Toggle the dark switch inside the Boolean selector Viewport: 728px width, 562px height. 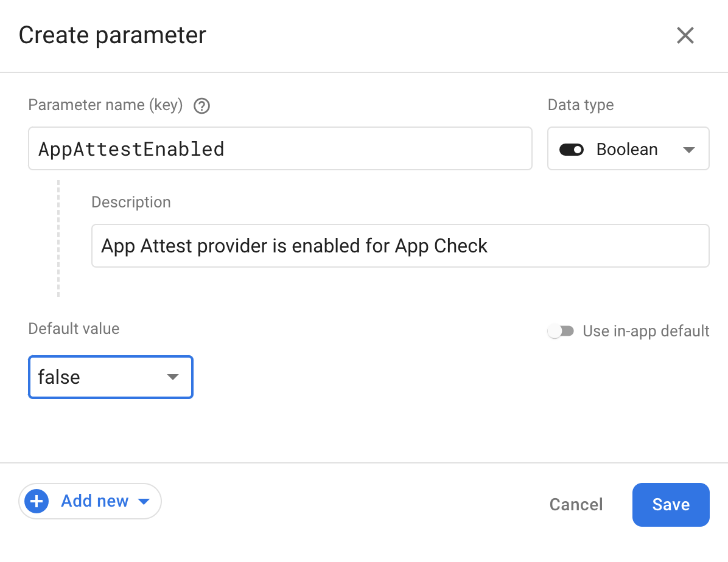(572, 148)
